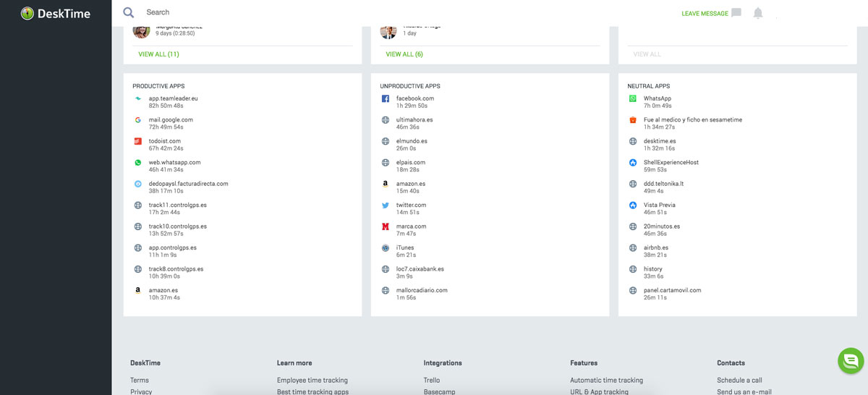This screenshot has height=395, width=868.
Task: Click the Twitter bird icon
Action: [x=386, y=205]
